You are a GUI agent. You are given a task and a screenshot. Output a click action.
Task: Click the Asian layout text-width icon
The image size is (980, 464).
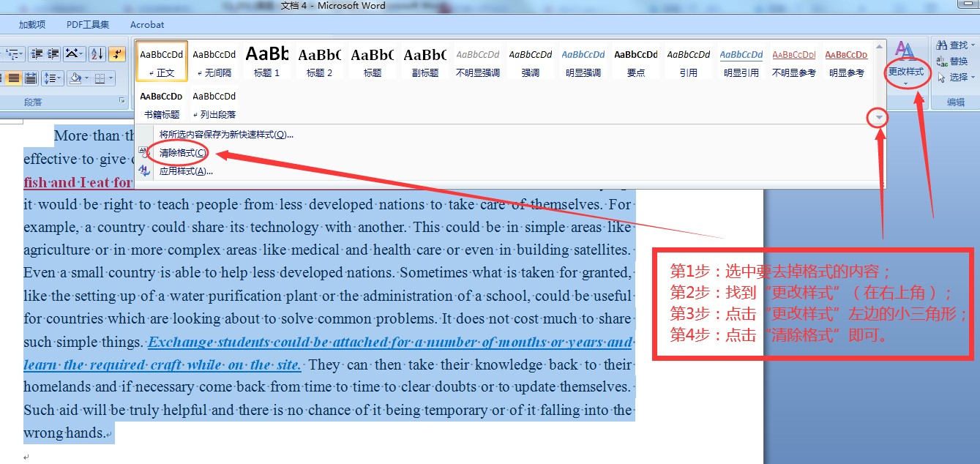click(72, 54)
